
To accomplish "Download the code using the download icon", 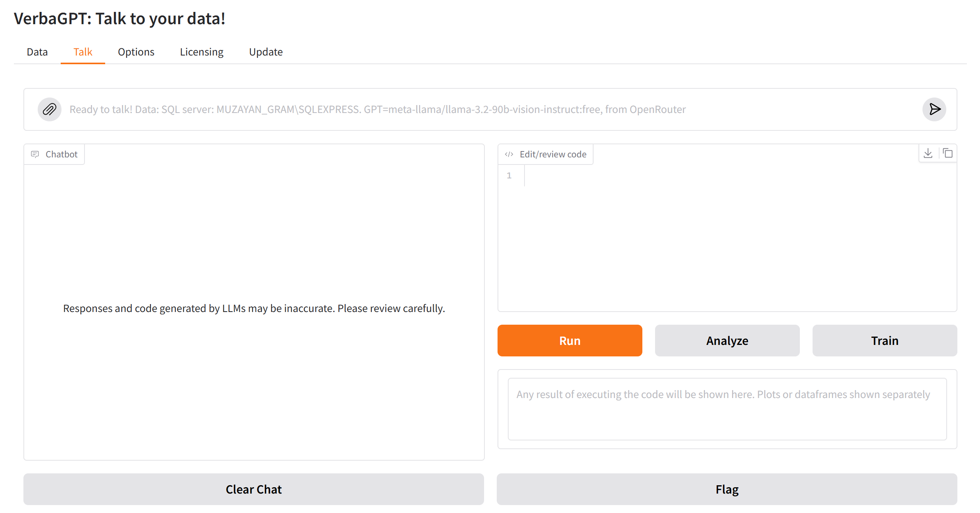I will pos(928,153).
